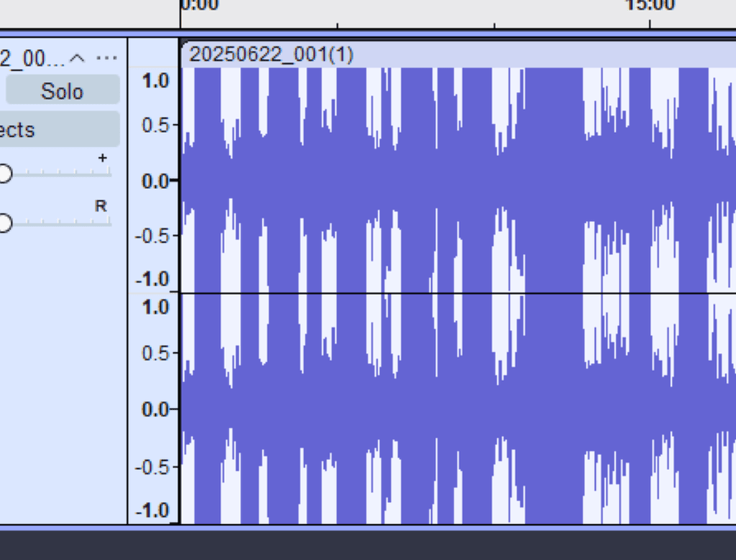
Task: Click the pan slider thumb
Action: click(6, 224)
